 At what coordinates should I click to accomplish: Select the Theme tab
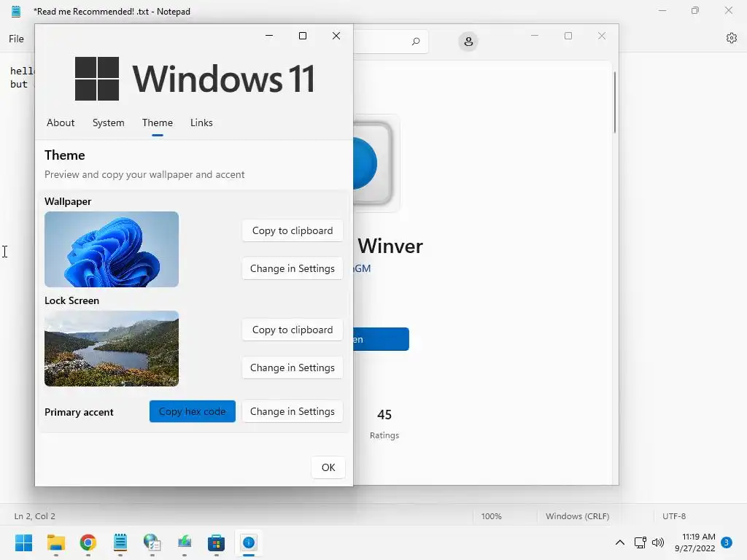click(158, 122)
